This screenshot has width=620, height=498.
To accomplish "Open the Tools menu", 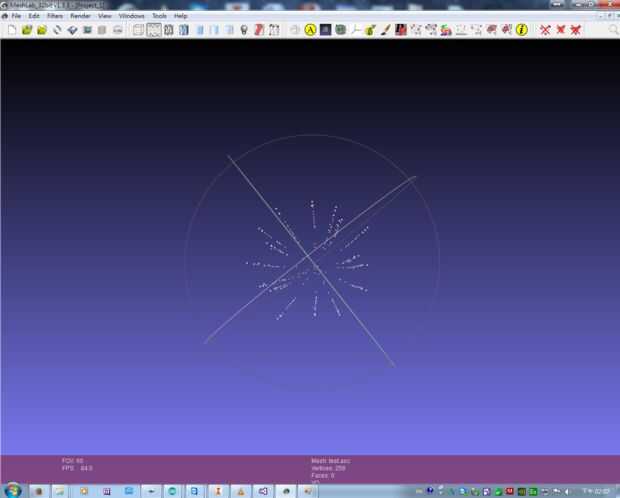I will (159, 16).
